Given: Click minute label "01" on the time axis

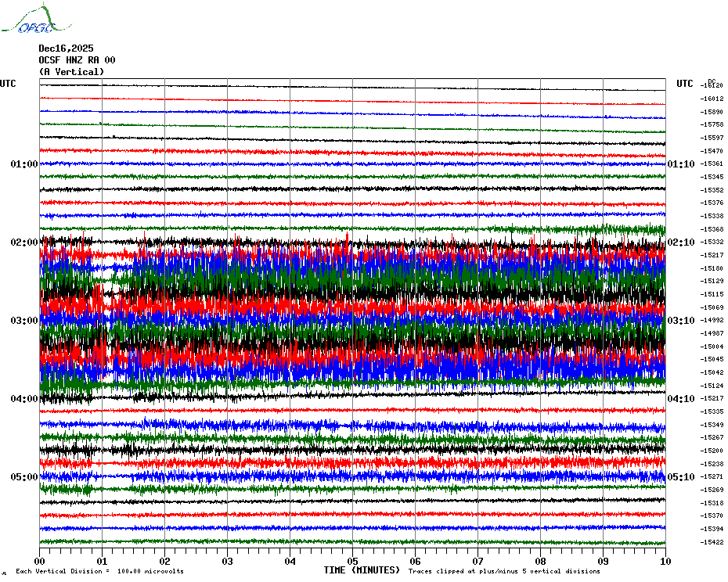Looking at the screenshot, I should (x=102, y=561).
